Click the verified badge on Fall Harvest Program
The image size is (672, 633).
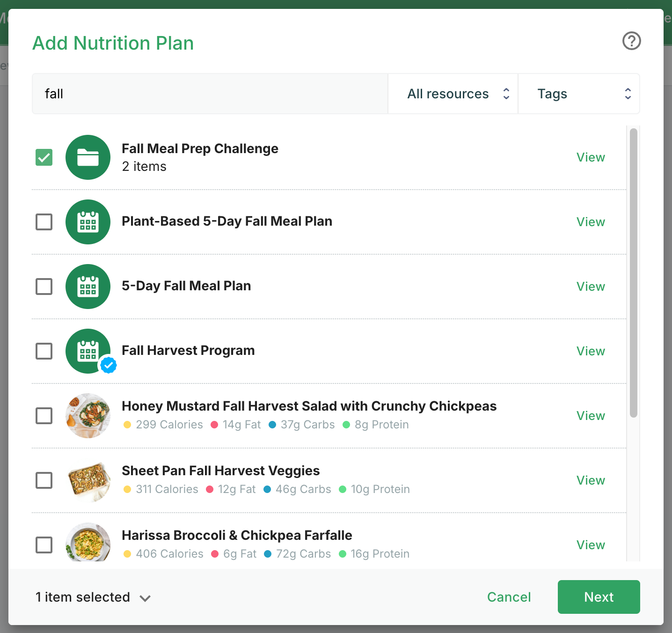pos(109,365)
